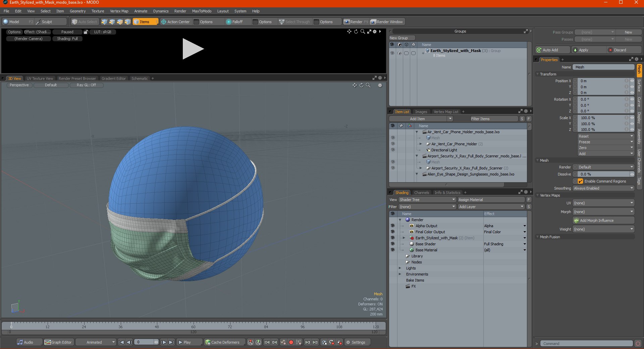Expand Earth_Stylized_with_Mask shader item

click(x=404, y=238)
